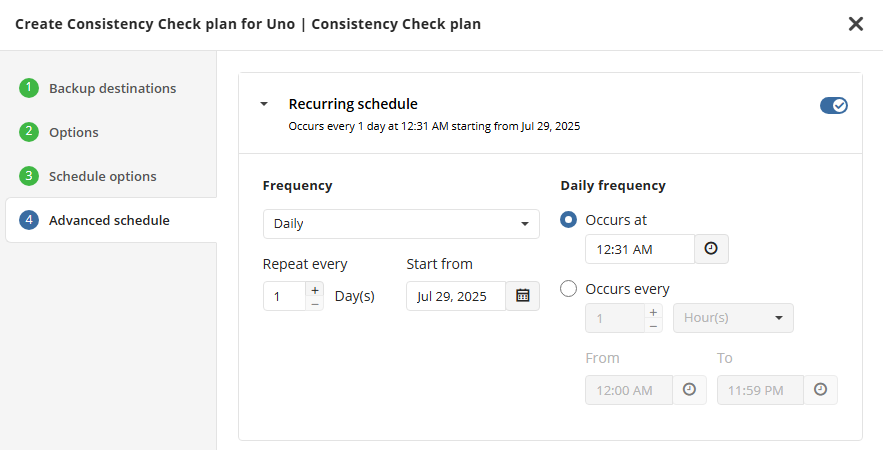Close the Create Consistency Check plan dialog
Viewport: 883px width, 450px height.
[855, 24]
